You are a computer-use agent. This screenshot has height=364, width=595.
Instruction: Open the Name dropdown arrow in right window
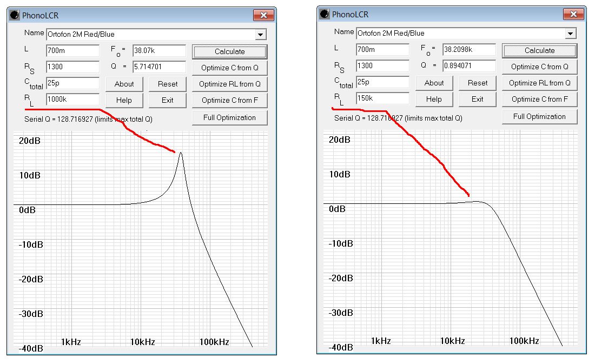(x=570, y=34)
